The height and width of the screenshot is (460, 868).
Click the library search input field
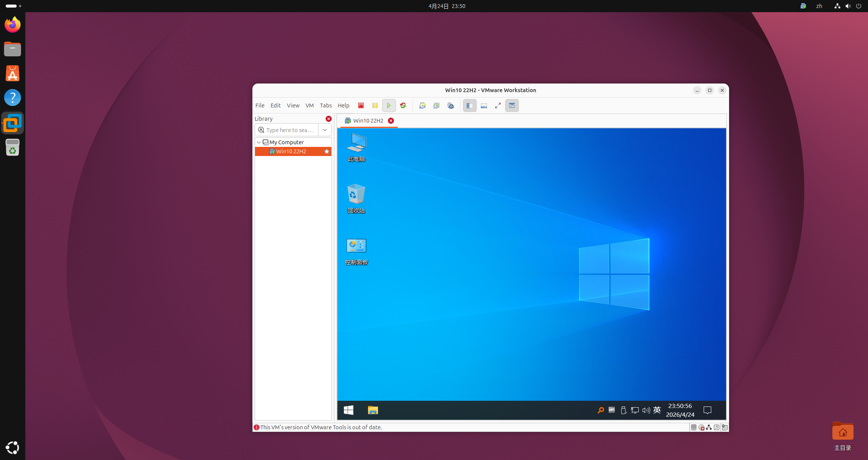click(x=290, y=130)
